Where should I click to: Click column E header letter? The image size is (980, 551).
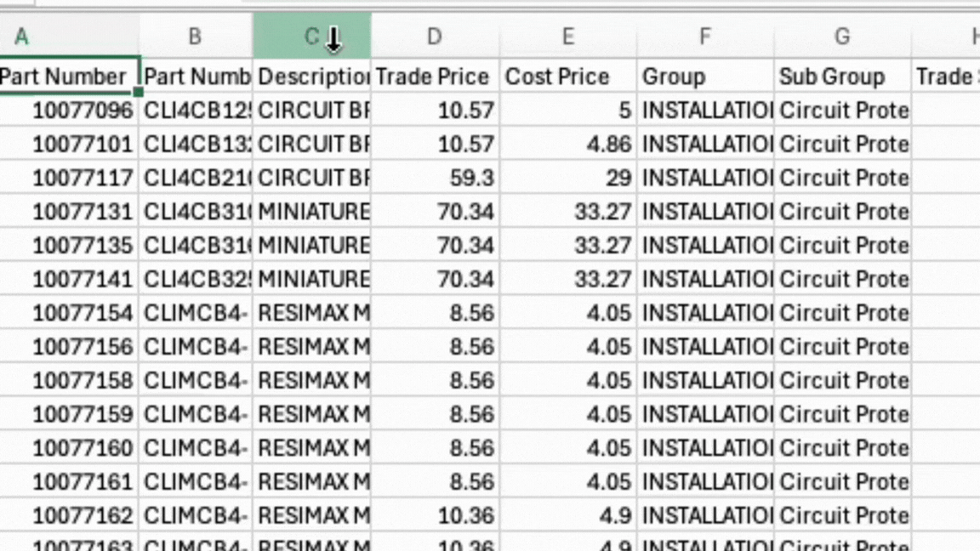567,37
